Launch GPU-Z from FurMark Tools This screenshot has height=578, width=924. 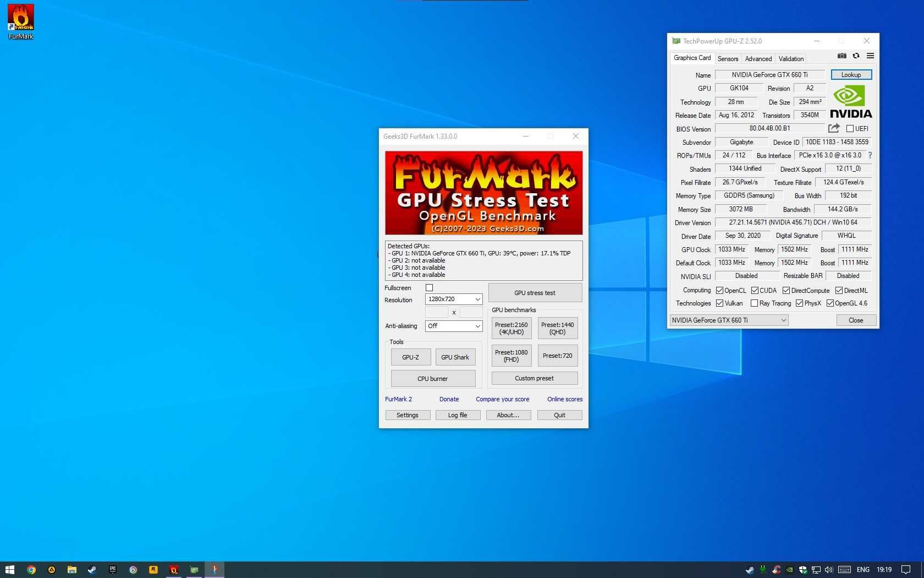pyautogui.click(x=410, y=357)
